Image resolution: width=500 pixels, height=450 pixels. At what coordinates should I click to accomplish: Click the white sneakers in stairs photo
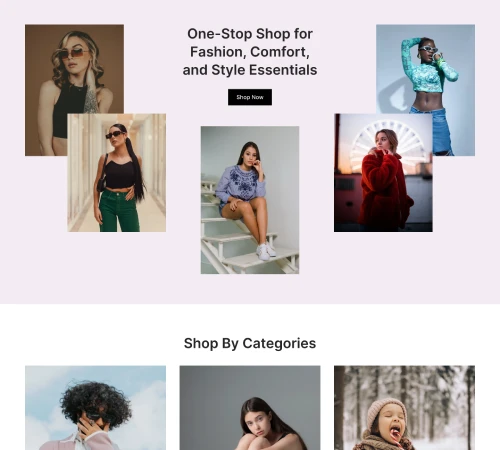click(266, 251)
